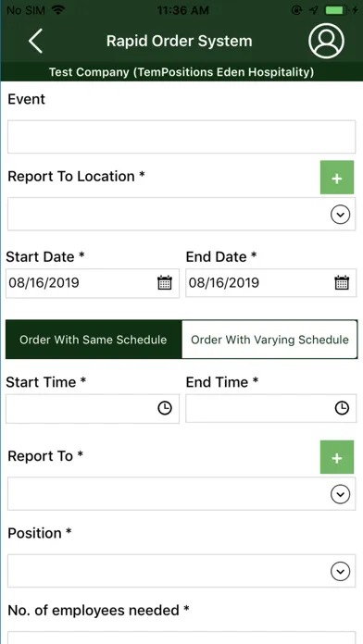Screen dimensions: 363x644
Task: Open End Time clock picker icon
Action: coord(342,408)
